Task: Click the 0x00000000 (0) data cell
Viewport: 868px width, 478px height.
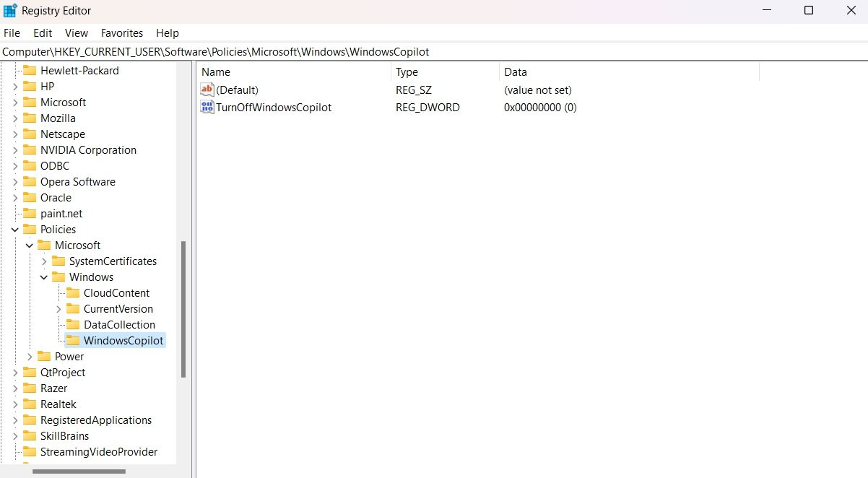Action: point(540,108)
